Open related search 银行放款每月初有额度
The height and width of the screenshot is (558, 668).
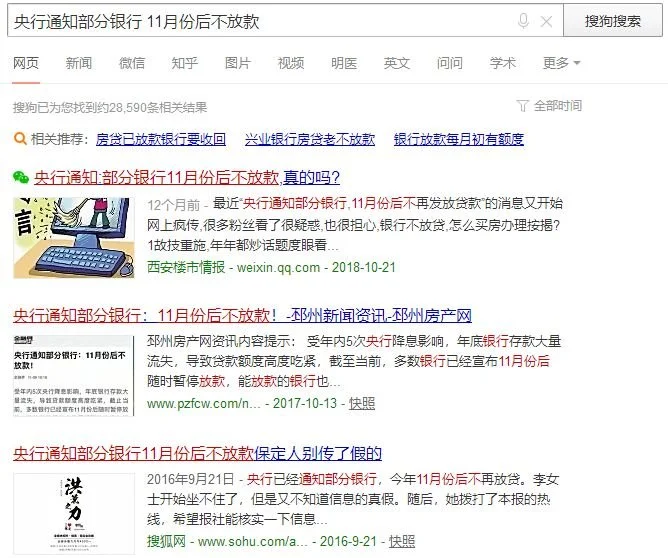tap(459, 139)
